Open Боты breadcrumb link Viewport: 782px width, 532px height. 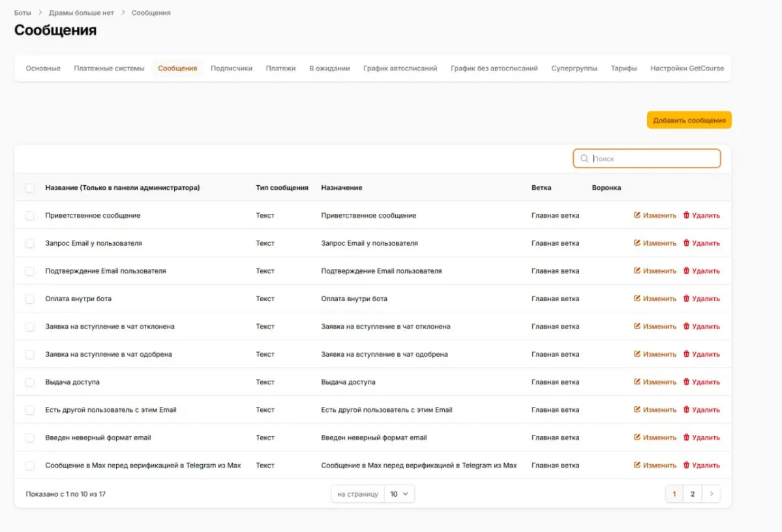[x=22, y=12]
